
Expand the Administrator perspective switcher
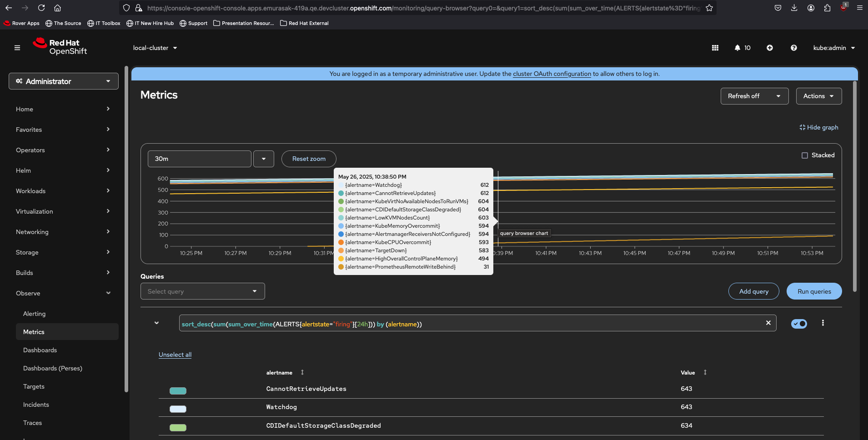pyautogui.click(x=64, y=81)
